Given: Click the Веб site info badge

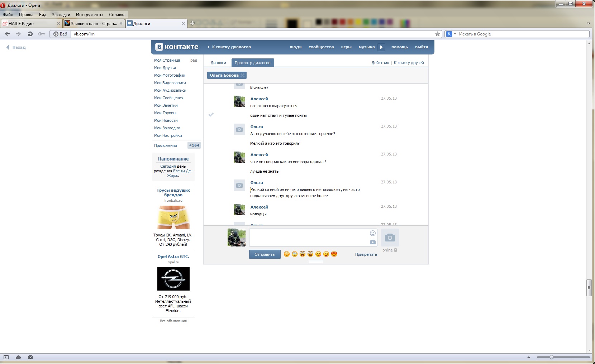Looking at the screenshot, I should [60, 34].
